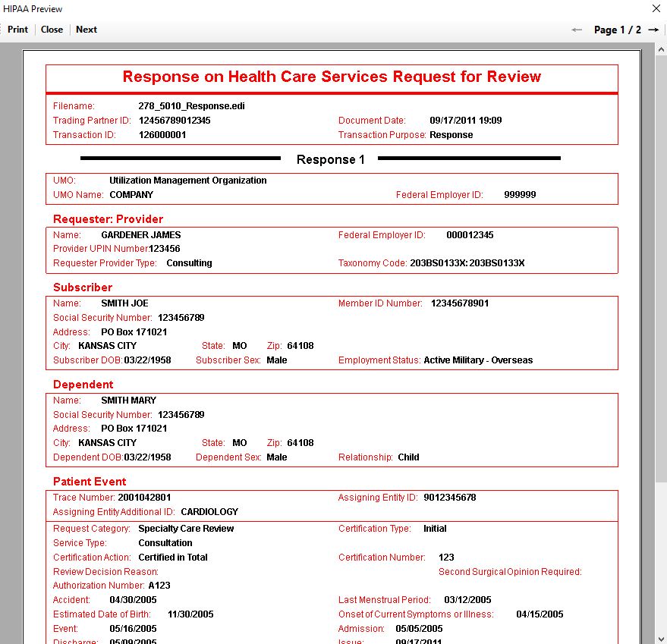Click Member ID Number 12345678901

pos(460,303)
